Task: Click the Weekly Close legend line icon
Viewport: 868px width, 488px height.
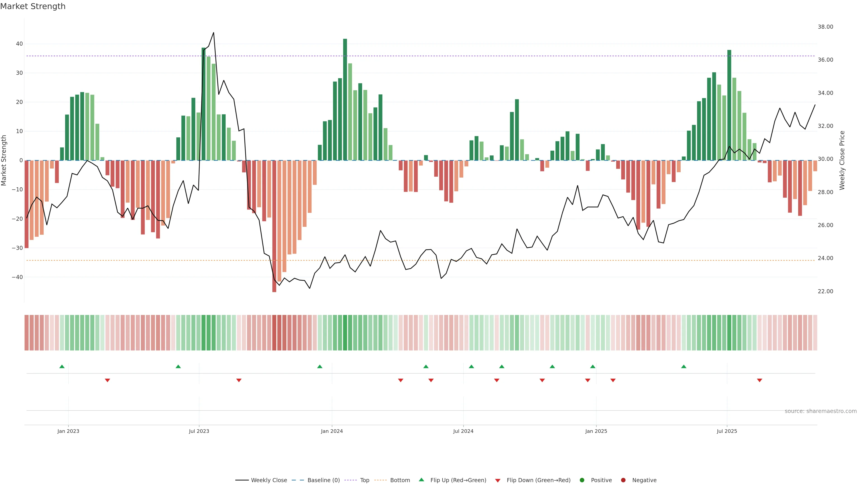Action: pyautogui.click(x=242, y=480)
